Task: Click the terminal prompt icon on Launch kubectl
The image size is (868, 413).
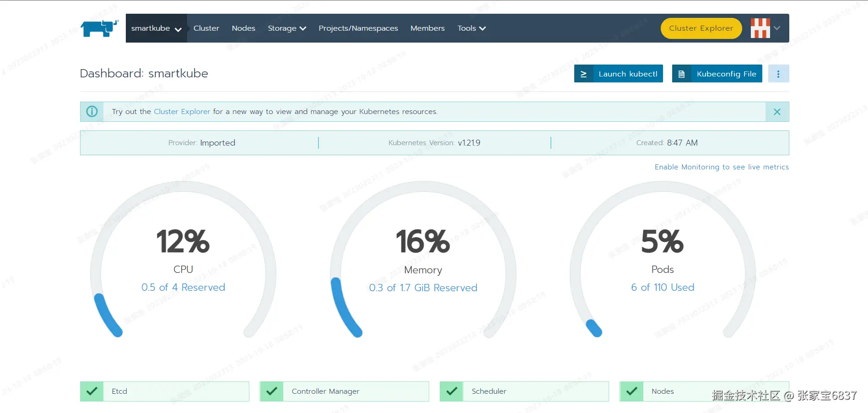Action: click(583, 74)
